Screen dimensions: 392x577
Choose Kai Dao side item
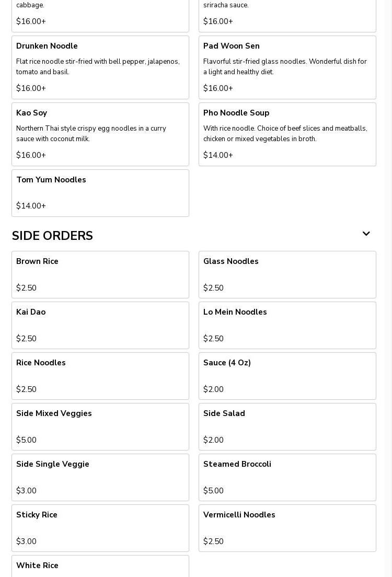coord(100,325)
